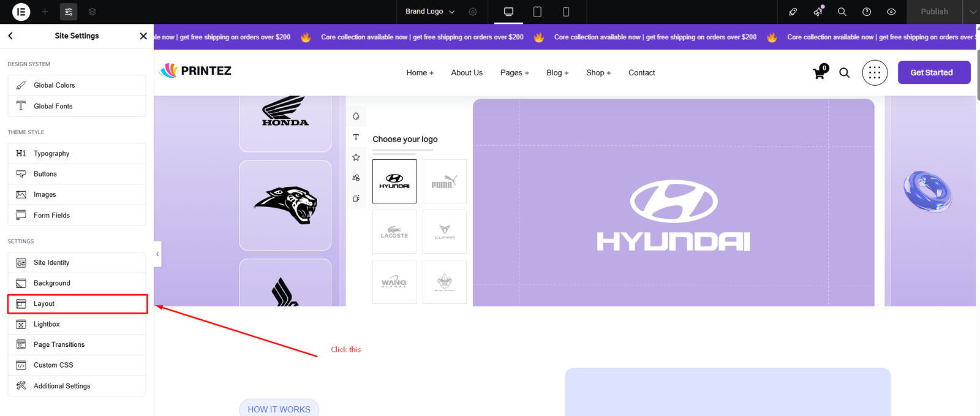The width and height of the screenshot is (980, 416).
Task: Preview changes with the eye icon
Action: click(891, 12)
